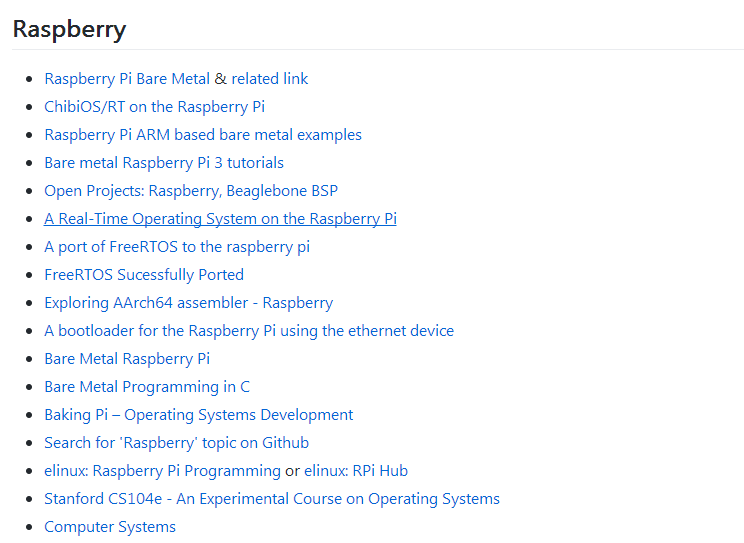Follow A Real-Time Operating System on Raspberry Pi
This screenshot has width=744, height=543.
click(220, 219)
